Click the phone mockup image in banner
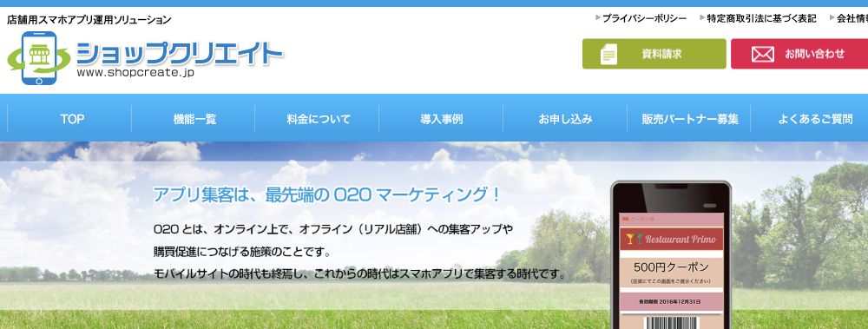 tap(671, 255)
